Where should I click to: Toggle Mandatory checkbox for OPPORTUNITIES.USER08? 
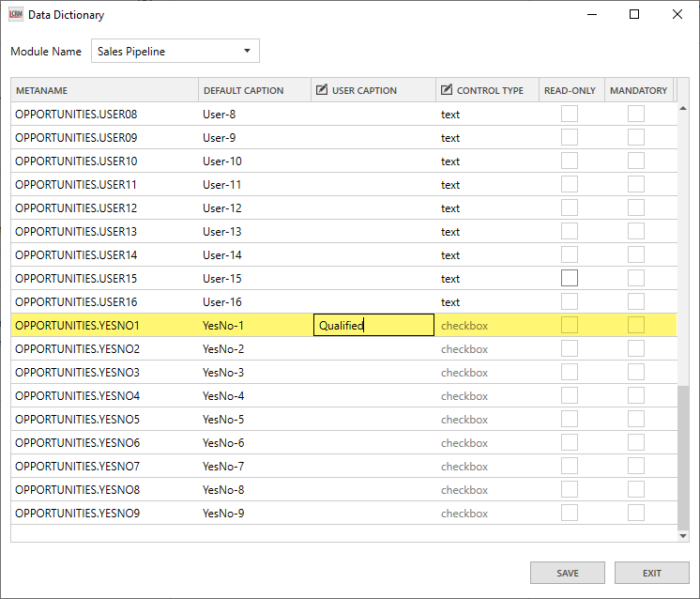tap(636, 114)
